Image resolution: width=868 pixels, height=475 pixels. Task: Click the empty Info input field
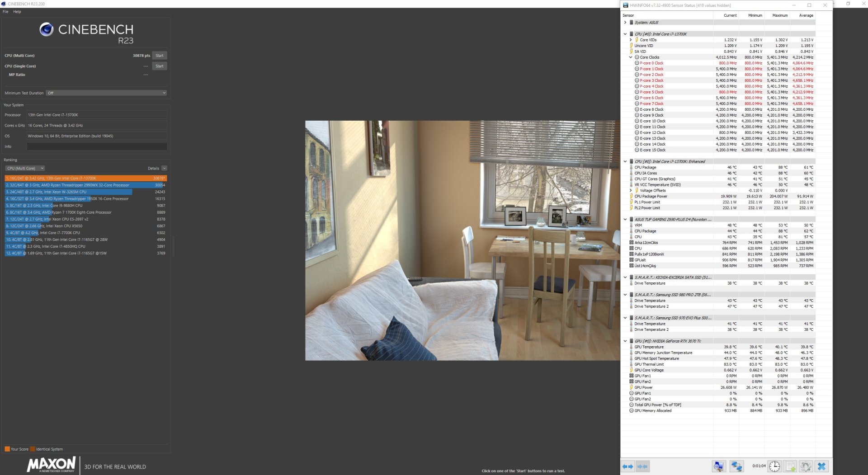point(97,146)
